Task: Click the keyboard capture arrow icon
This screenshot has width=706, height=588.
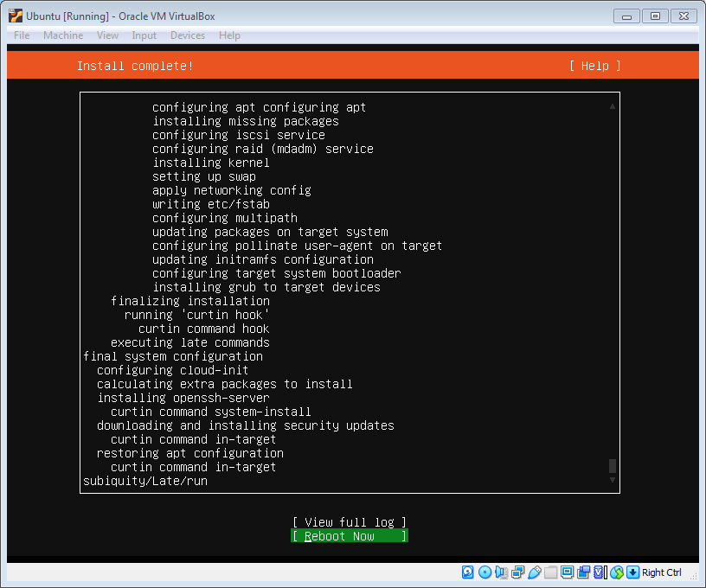Action: (x=633, y=572)
